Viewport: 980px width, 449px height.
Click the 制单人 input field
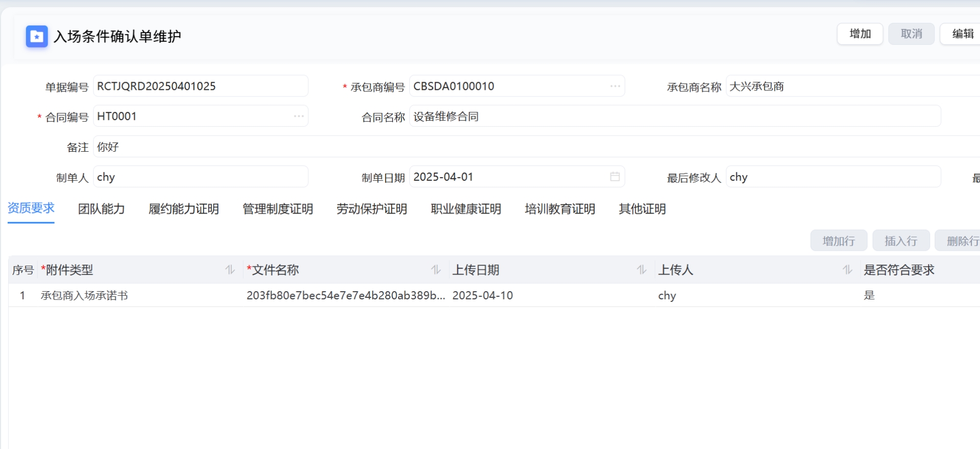pyautogui.click(x=201, y=177)
